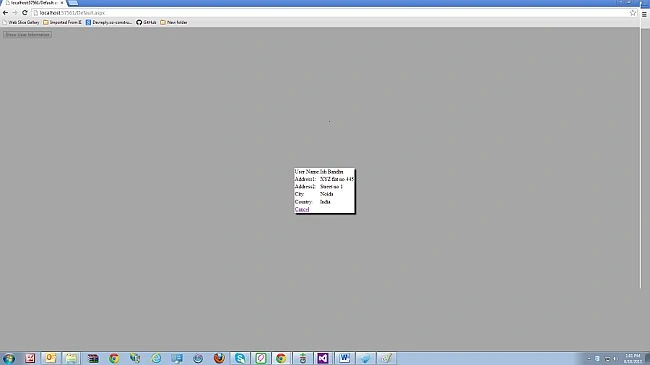The image size is (650, 365).
Task: Open the red app icon next to Start
Action: pyautogui.click(x=30, y=358)
